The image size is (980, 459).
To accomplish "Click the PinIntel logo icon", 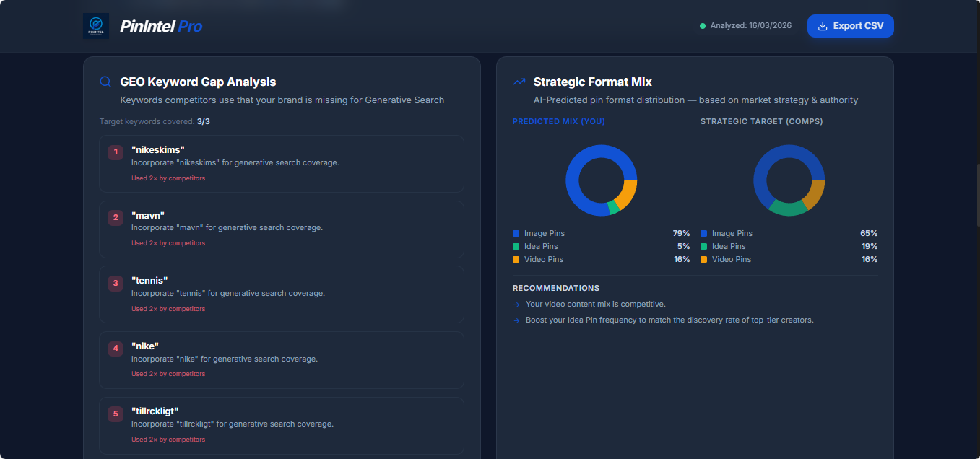I will tap(96, 26).
